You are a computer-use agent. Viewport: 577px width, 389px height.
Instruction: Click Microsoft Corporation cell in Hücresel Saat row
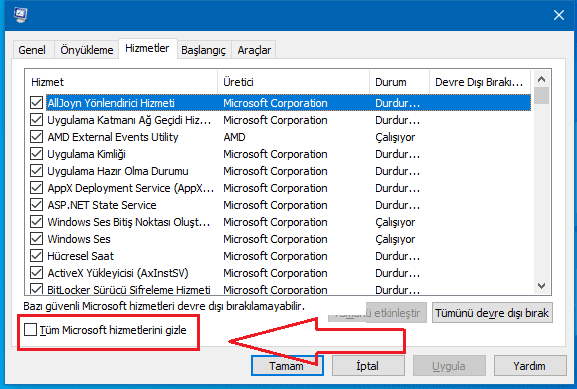(x=275, y=256)
